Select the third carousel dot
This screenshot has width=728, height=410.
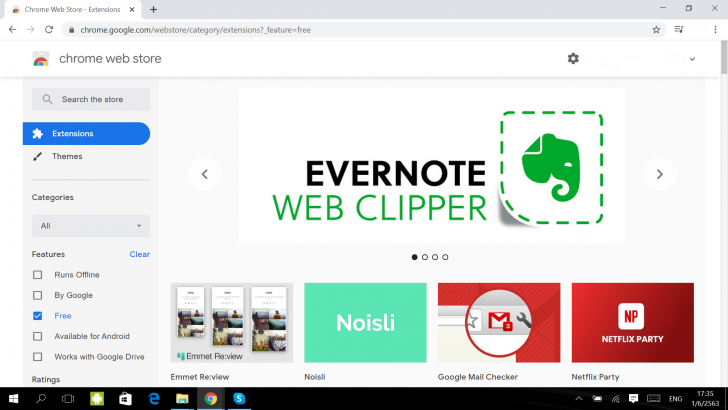click(435, 257)
